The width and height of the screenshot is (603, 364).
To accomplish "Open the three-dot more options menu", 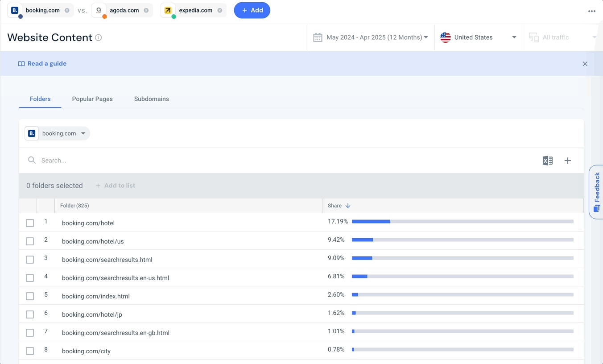I will [592, 11].
